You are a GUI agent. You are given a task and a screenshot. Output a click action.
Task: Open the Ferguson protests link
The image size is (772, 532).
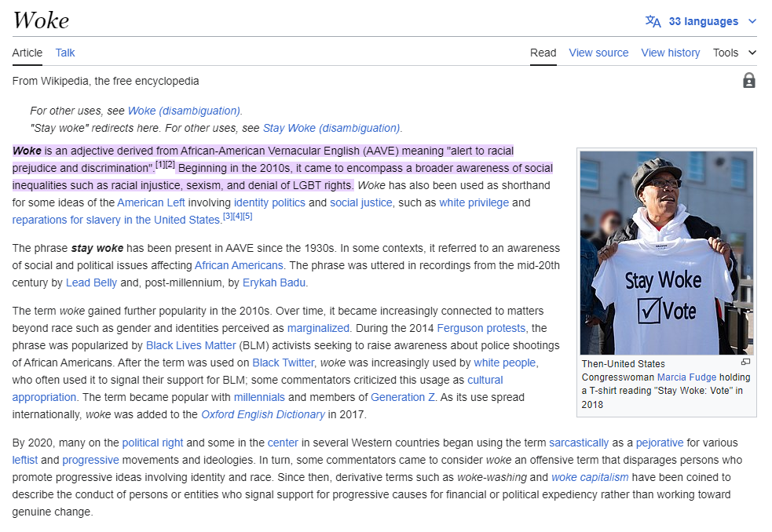[481, 328]
